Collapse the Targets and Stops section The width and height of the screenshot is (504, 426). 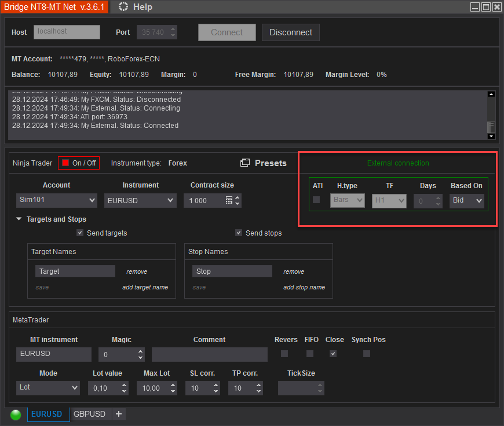click(x=19, y=219)
